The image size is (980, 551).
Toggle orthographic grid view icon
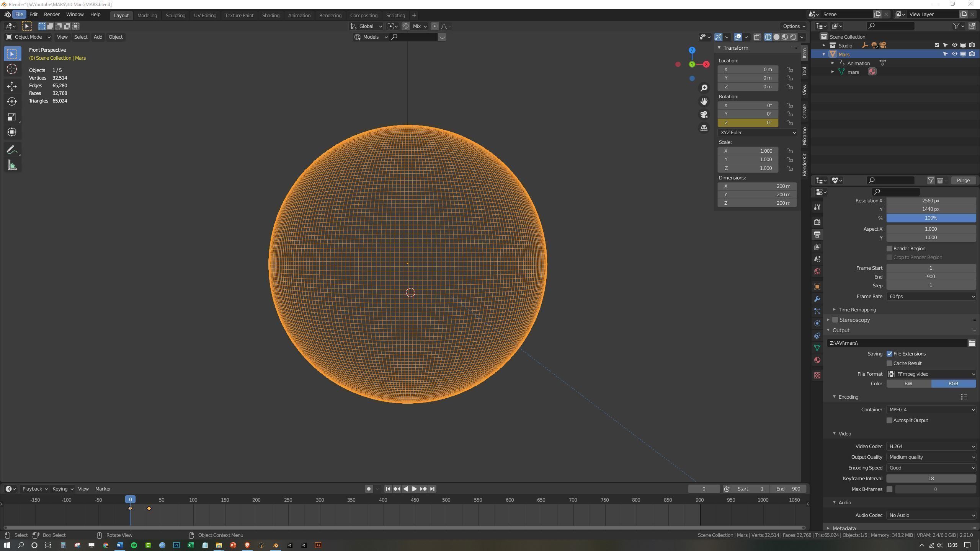tap(704, 128)
